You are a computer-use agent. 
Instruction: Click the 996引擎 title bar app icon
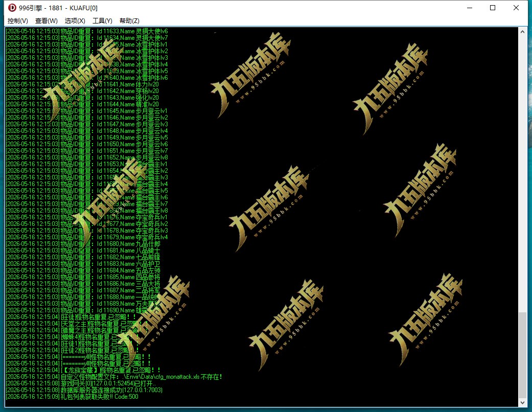pyautogui.click(x=12, y=8)
